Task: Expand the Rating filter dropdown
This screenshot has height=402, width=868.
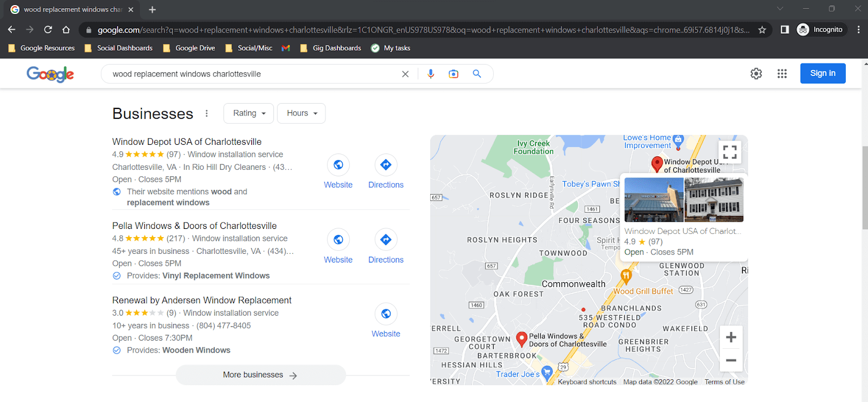Action: 249,113
